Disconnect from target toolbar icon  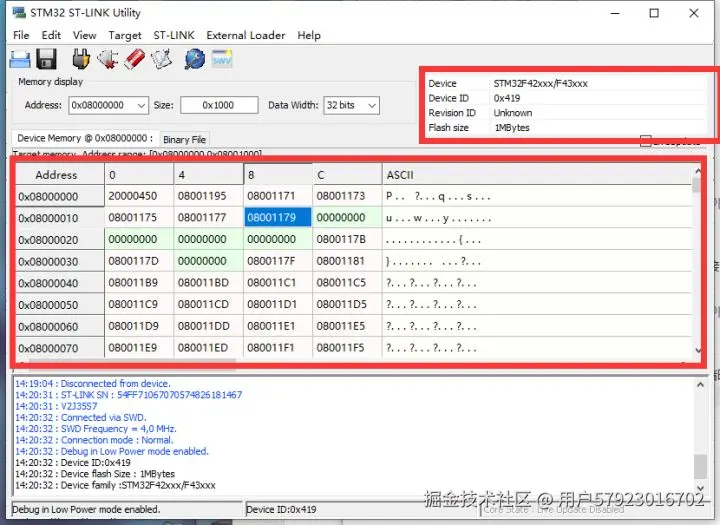(108, 59)
